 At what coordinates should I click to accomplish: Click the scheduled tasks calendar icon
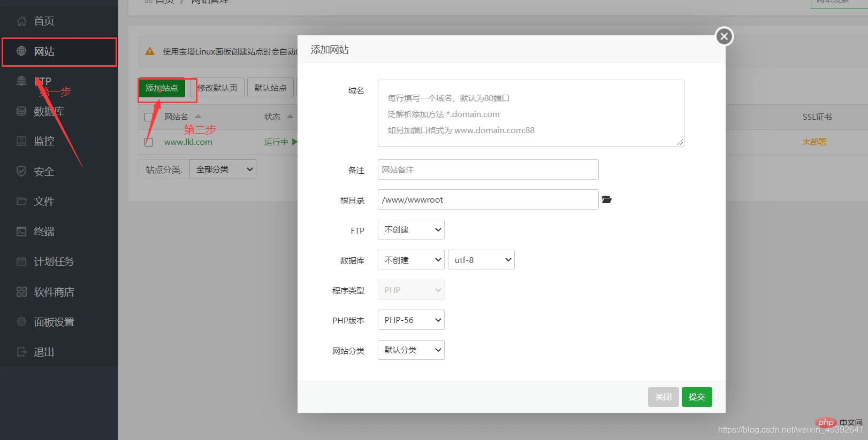pos(21,261)
